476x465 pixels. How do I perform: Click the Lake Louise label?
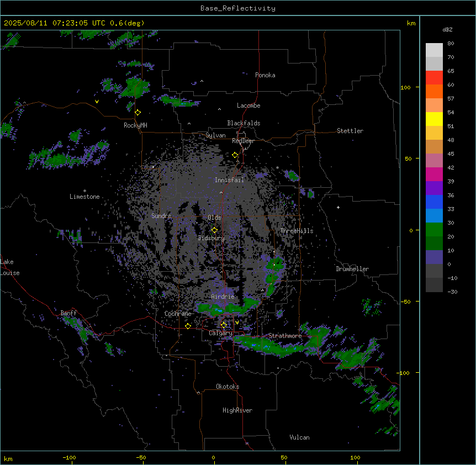click(x=10, y=267)
